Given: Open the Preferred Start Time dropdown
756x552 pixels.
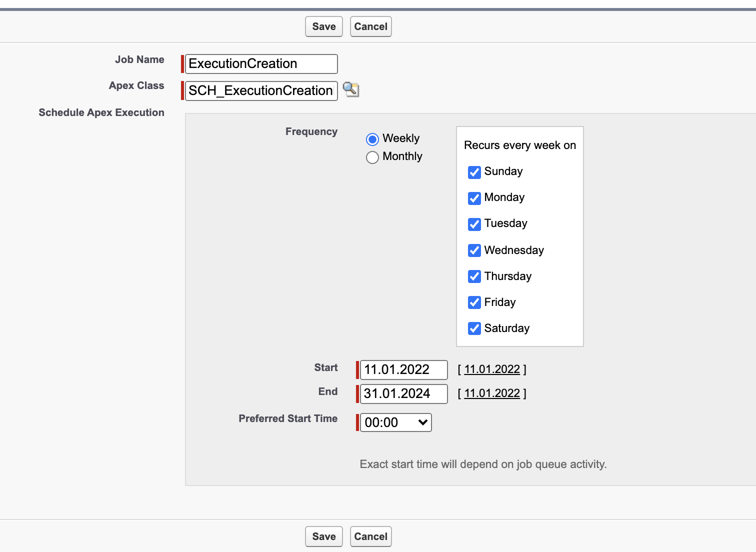Looking at the screenshot, I should (395, 422).
